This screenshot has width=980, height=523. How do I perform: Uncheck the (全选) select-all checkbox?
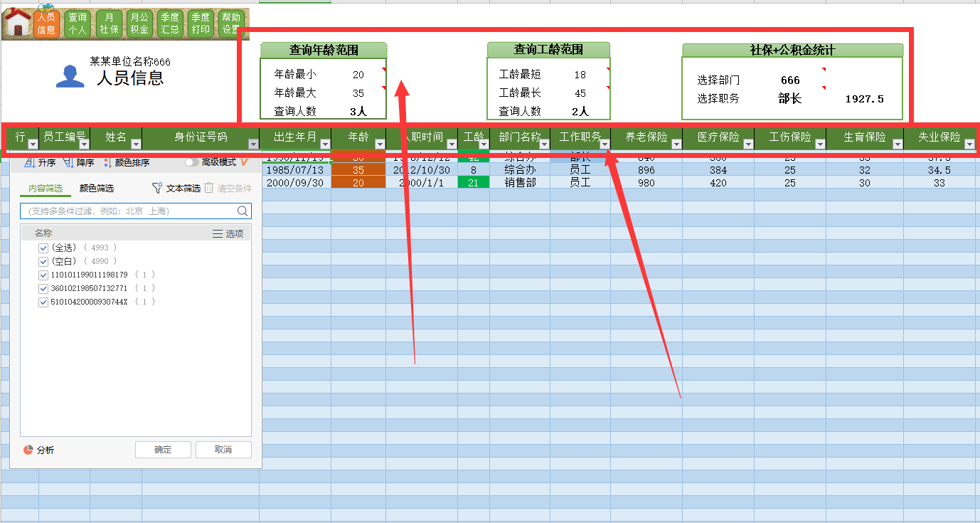point(43,248)
